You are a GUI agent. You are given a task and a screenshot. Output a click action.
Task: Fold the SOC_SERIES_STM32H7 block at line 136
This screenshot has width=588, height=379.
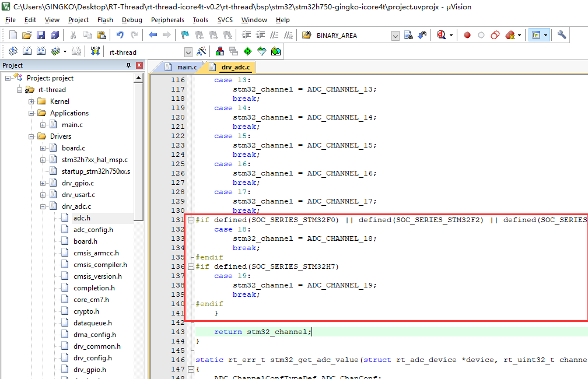click(x=191, y=266)
